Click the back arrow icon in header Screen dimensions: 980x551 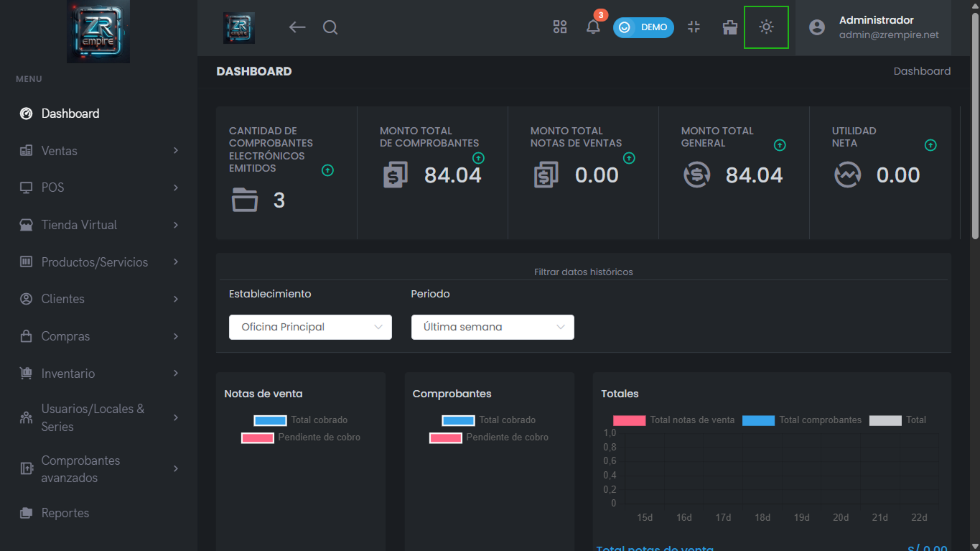(297, 27)
